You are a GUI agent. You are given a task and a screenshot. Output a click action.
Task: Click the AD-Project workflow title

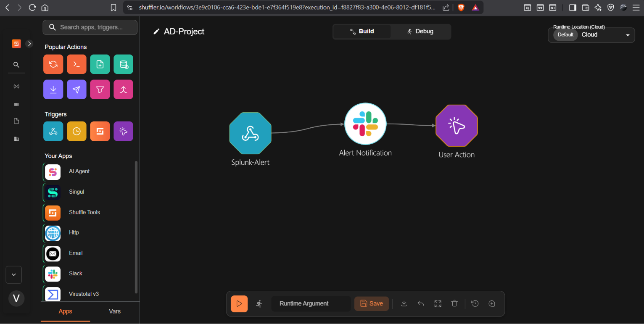184,32
